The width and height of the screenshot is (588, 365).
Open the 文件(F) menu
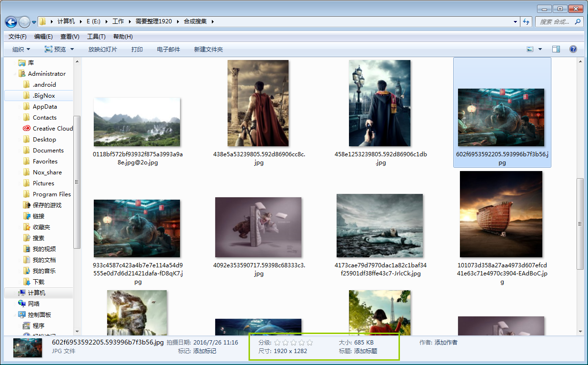coord(18,37)
